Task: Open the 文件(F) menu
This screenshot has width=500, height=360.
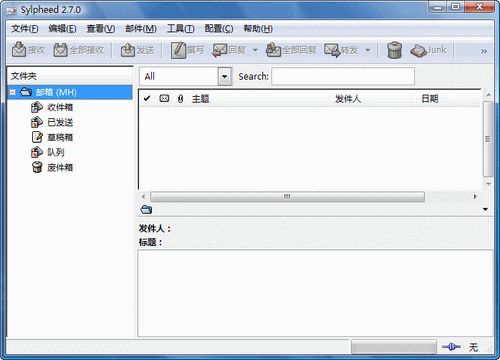Action: coord(25,29)
